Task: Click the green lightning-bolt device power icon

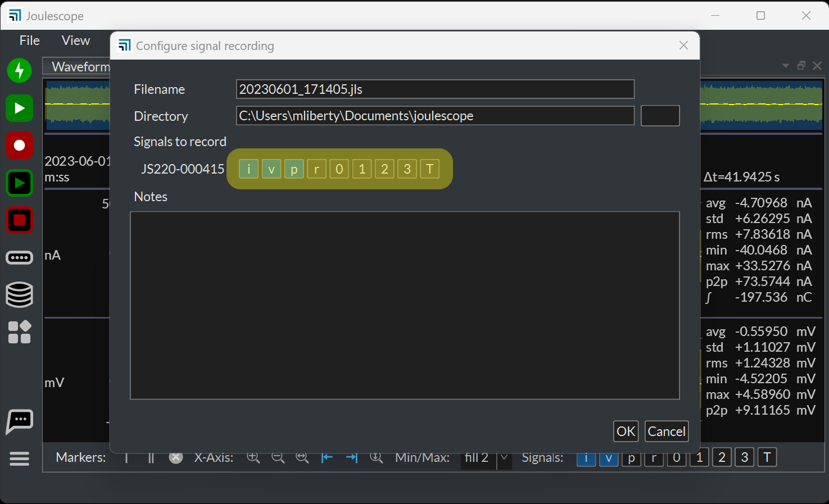Action: click(x=20, y=71)
